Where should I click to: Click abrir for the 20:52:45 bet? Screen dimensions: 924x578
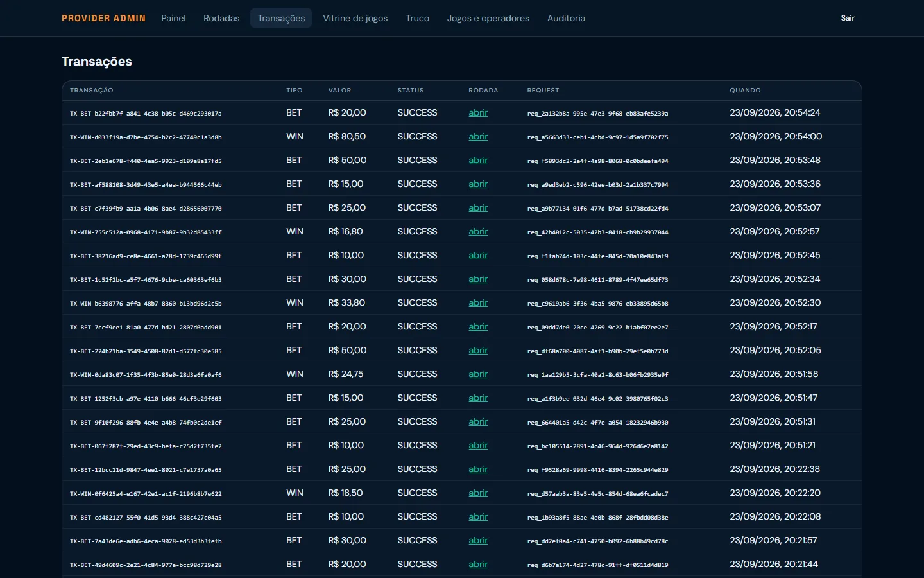coord(478,255)
